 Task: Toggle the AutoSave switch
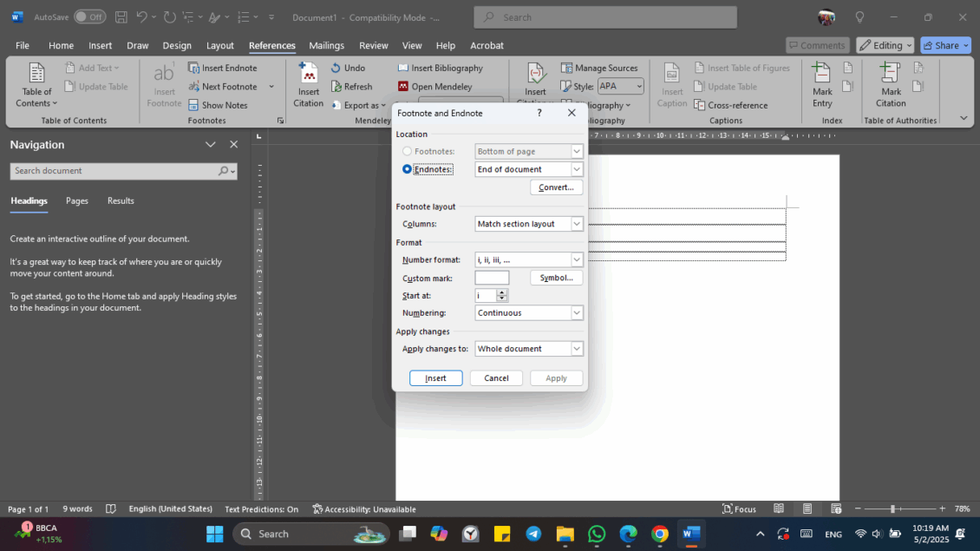(90, 16)
